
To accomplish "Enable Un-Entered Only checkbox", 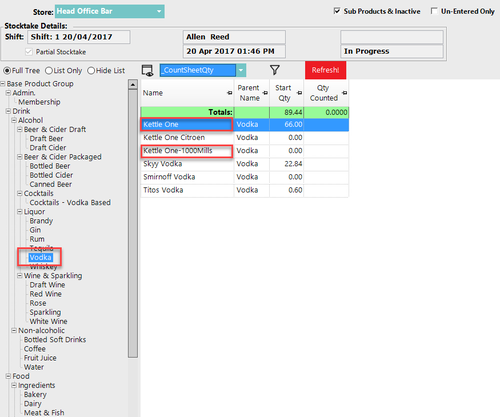I will tap(434, 11).
